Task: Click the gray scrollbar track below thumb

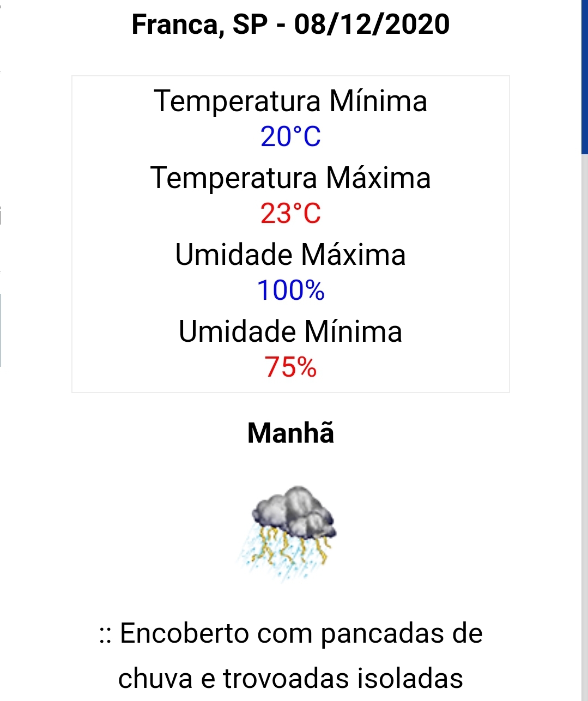Action: coord(584,428)
